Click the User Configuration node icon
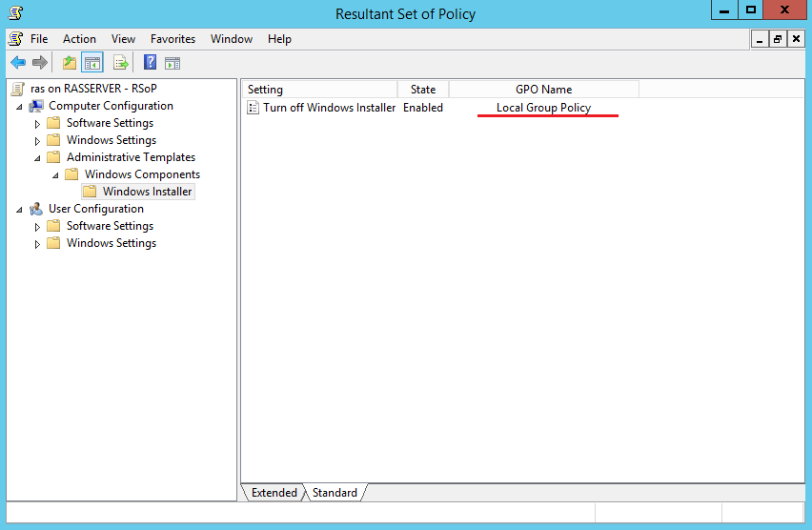812x530 pixels. (36, 209)
